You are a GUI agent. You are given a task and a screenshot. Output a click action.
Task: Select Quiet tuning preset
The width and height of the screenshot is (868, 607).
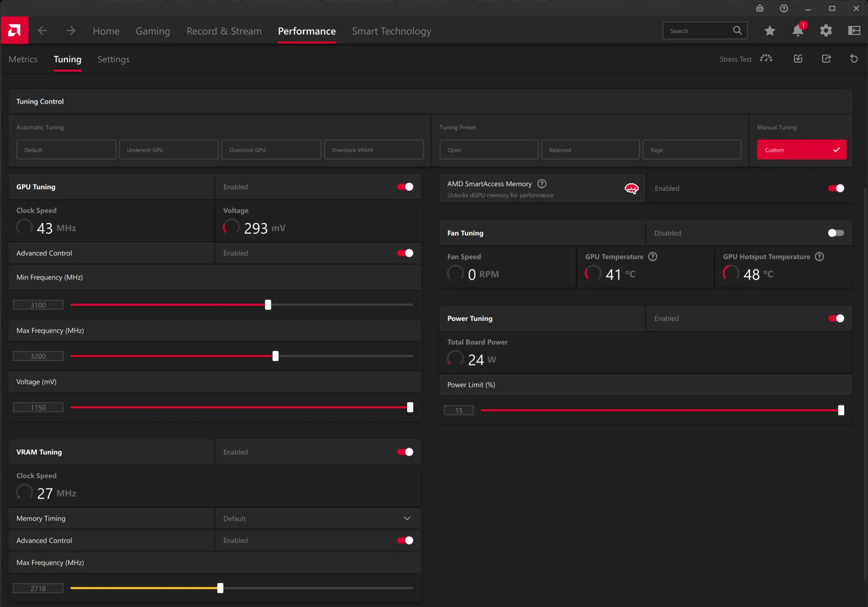(489, 150)
